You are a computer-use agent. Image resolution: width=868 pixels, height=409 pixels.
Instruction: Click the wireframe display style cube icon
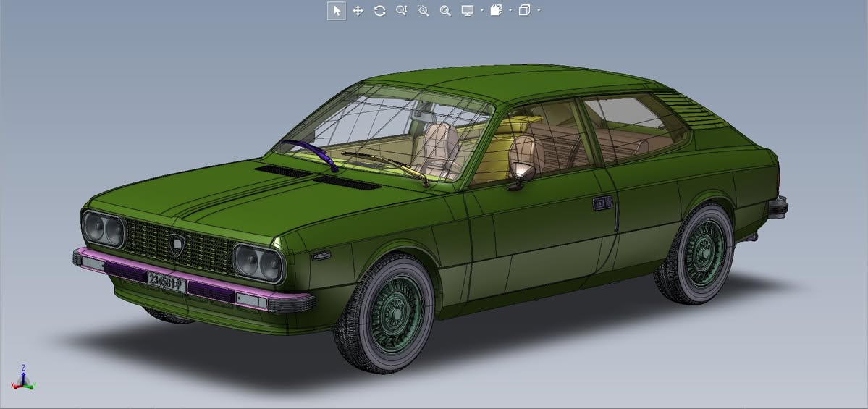coord(524,11)
